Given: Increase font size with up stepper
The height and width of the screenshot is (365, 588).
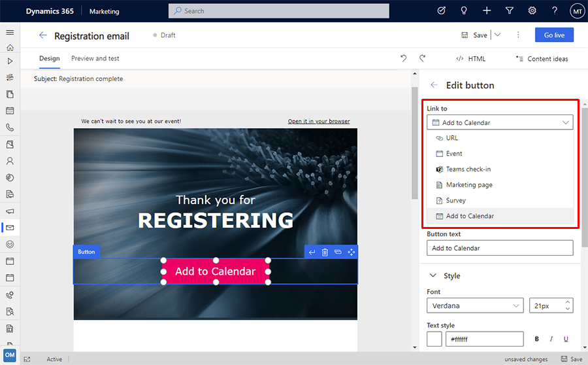Looking at the screenshot, I should [567, 302].
